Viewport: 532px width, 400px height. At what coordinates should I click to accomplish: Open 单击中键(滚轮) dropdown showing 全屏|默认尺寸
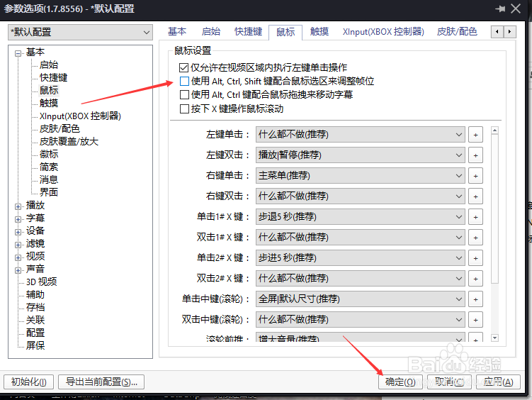pos(361,299)
